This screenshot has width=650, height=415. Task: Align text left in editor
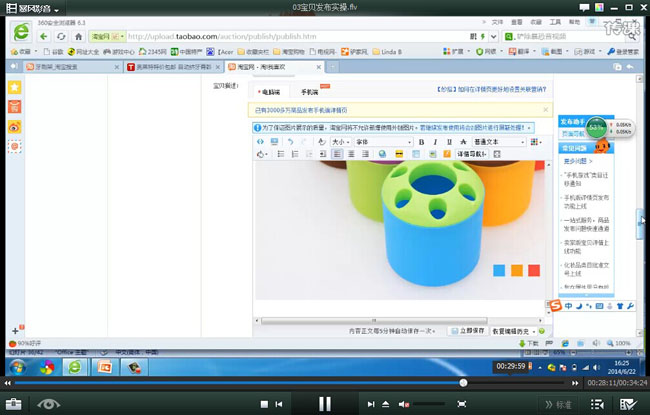tap(337, 154)
